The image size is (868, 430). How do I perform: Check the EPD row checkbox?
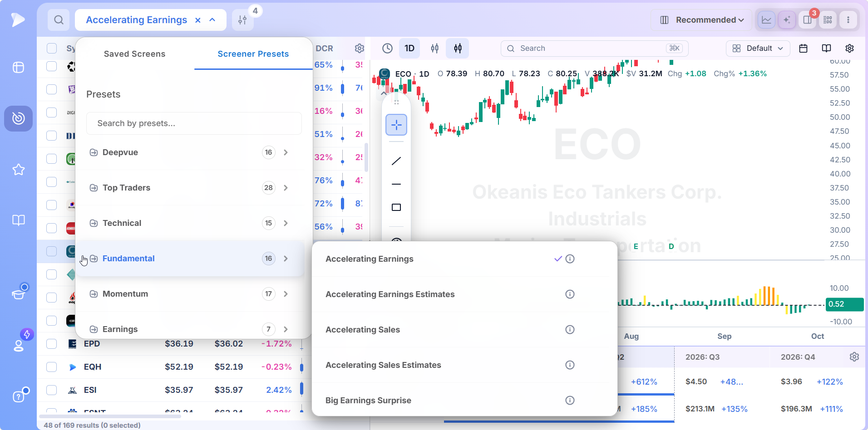52,344
